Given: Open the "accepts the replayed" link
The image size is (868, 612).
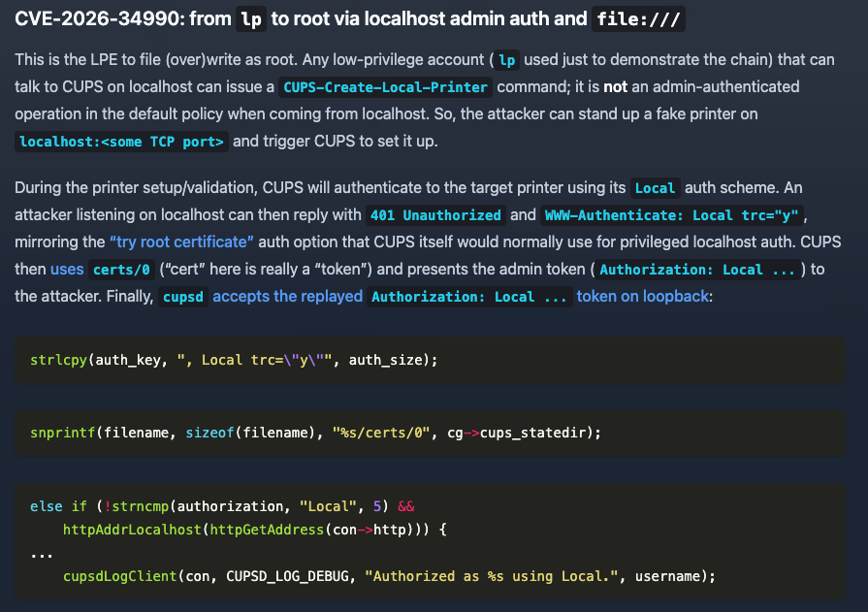Looking at the screenshot, I should pos(287,297).
